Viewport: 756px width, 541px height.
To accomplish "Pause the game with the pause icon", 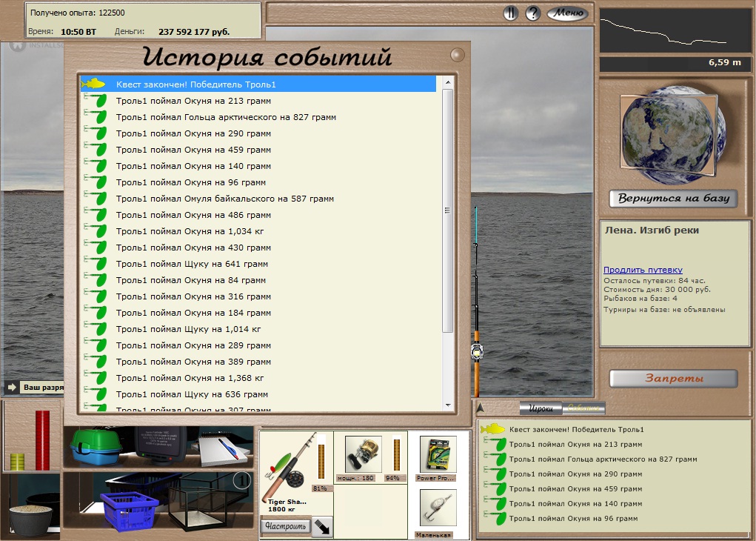I will (x=511, y=13).
